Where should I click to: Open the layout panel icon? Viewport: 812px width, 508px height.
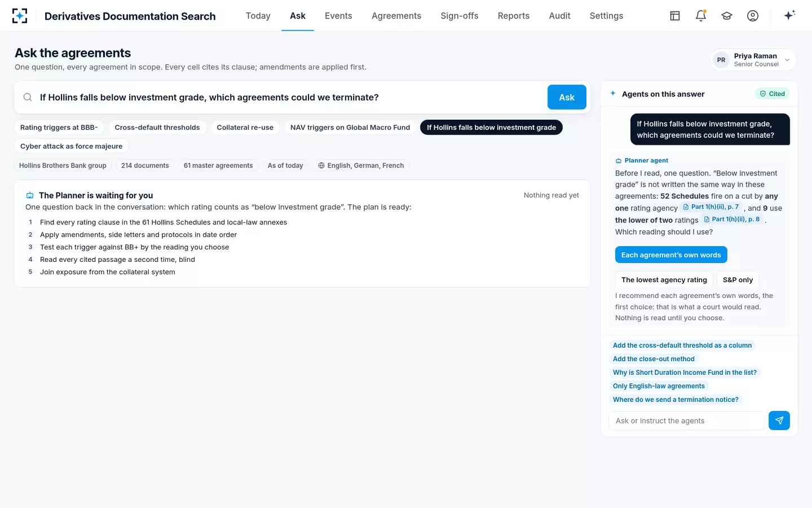[675, 16]
